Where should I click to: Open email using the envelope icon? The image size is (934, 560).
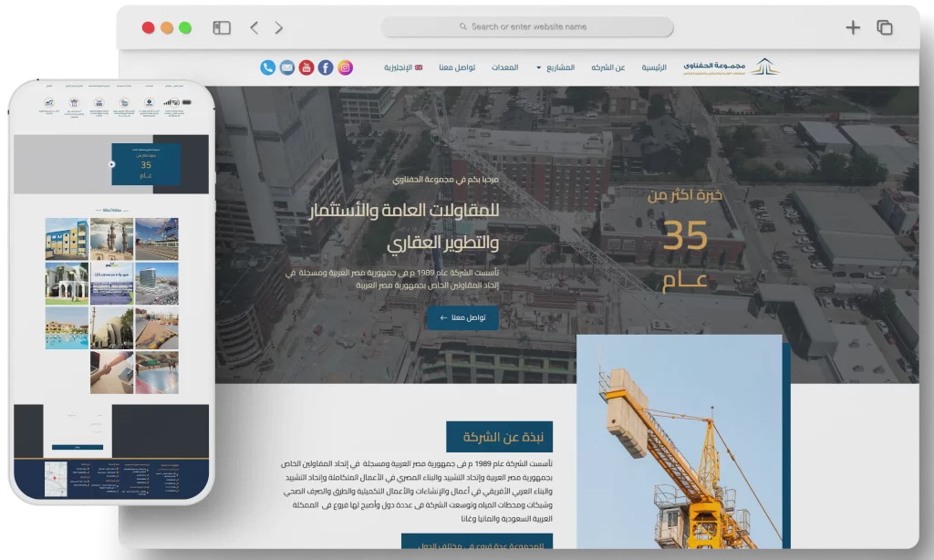click(285, 67)
